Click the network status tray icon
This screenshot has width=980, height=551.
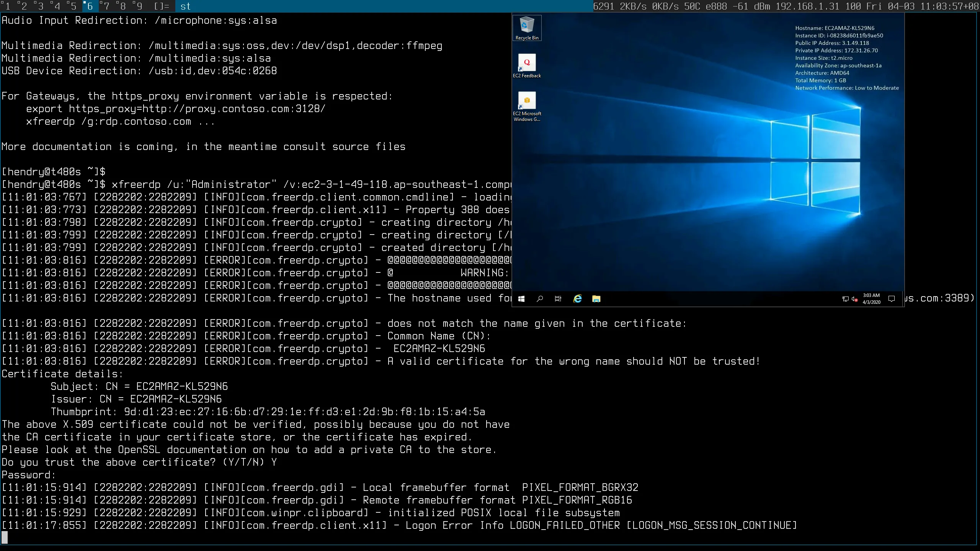pos(845,299)
